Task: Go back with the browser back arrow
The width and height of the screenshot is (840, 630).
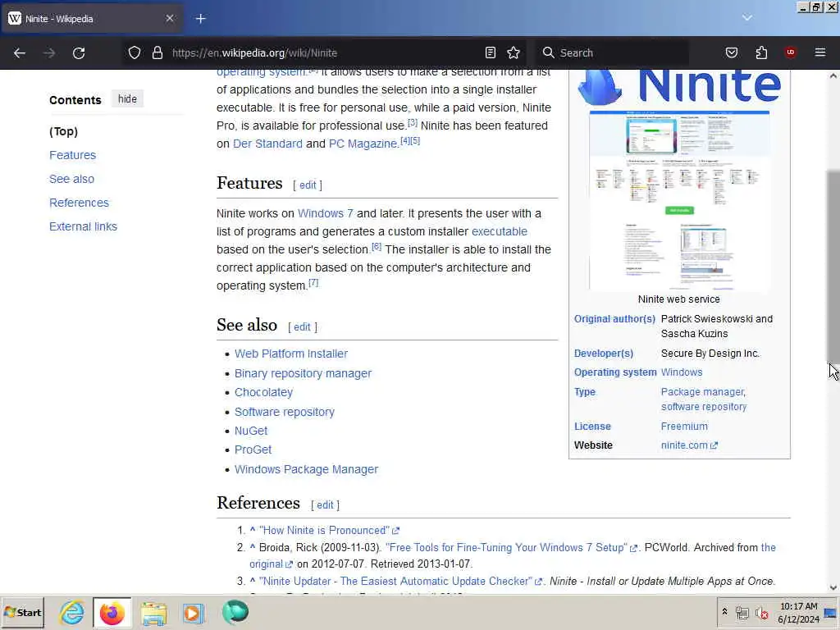Action: coord(20,53)
